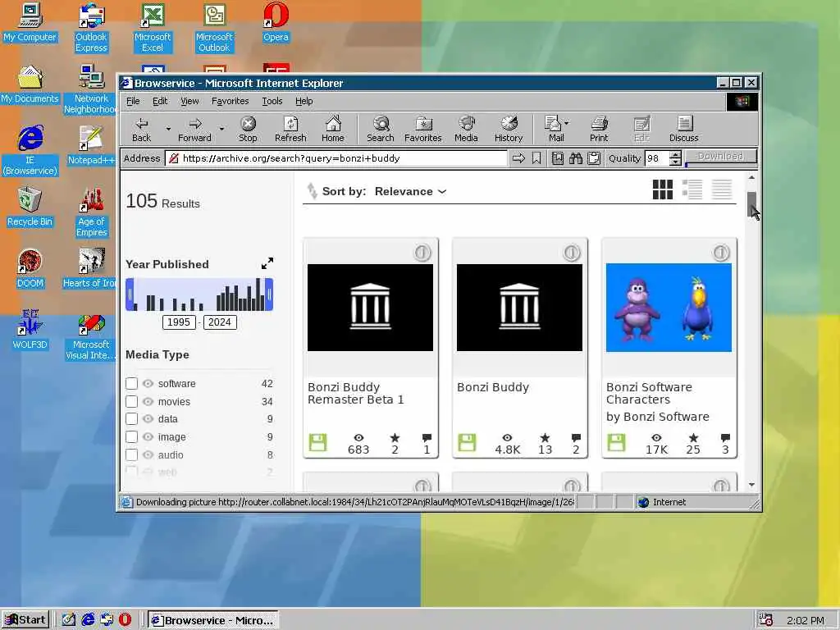Toggle eye icon next to audio
The image size is (840, 630).
click(x=148, y=454)
